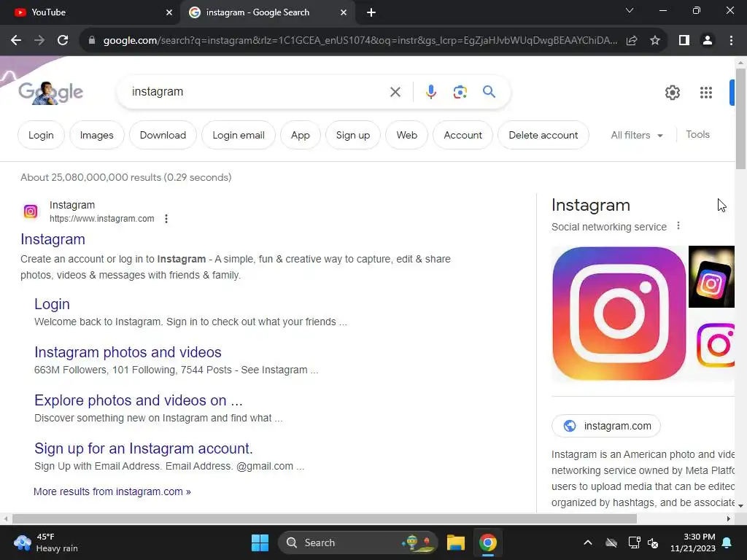Screen dimensions: 747x560
Task: Reload the Google search page
Action: 63,41
